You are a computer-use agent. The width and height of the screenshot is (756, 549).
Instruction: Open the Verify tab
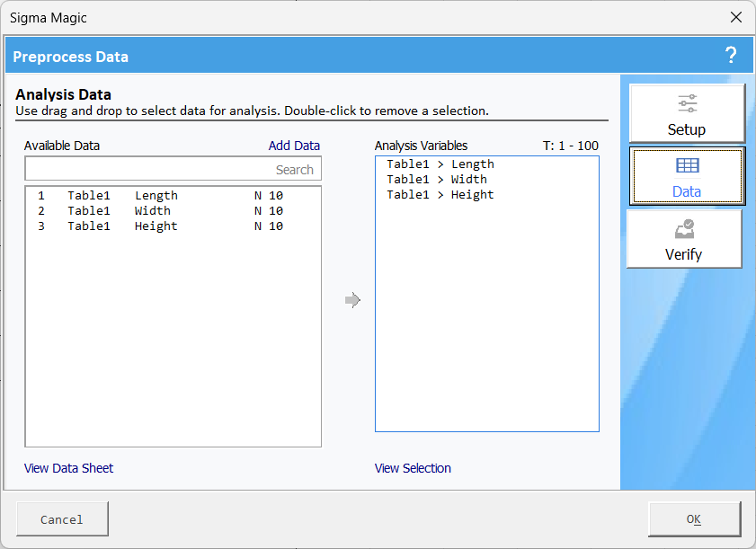684,240
